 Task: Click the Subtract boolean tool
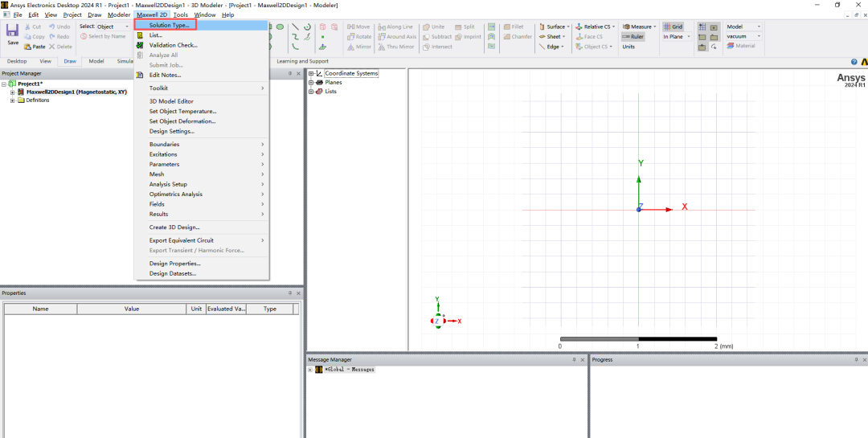pyautogui.click(x=436, y=36)
